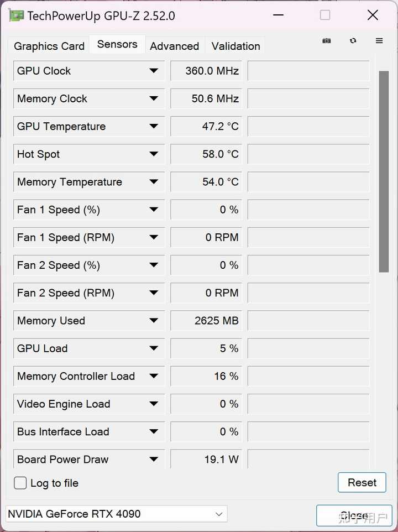Switch to the Graphics Card tab
Image resolution: width=398 pixels, height=532 pixels.
[x=49, y=46]
